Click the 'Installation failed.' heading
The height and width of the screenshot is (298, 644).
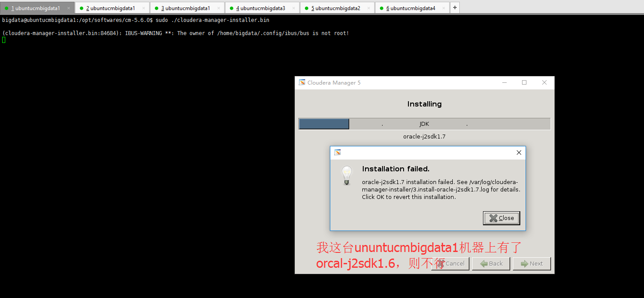396,169
